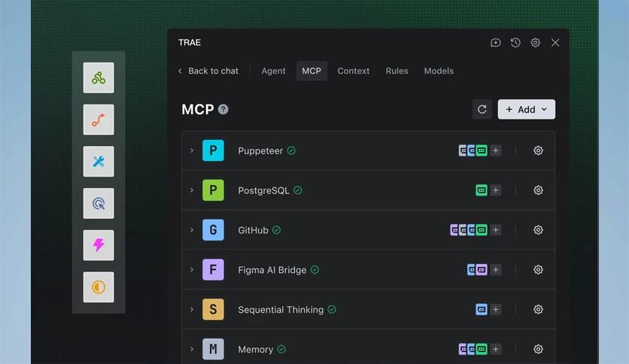Screen dimensions: 629x364
Task: Add agent to Sequential Thinking plus icon
Action: 495,310
